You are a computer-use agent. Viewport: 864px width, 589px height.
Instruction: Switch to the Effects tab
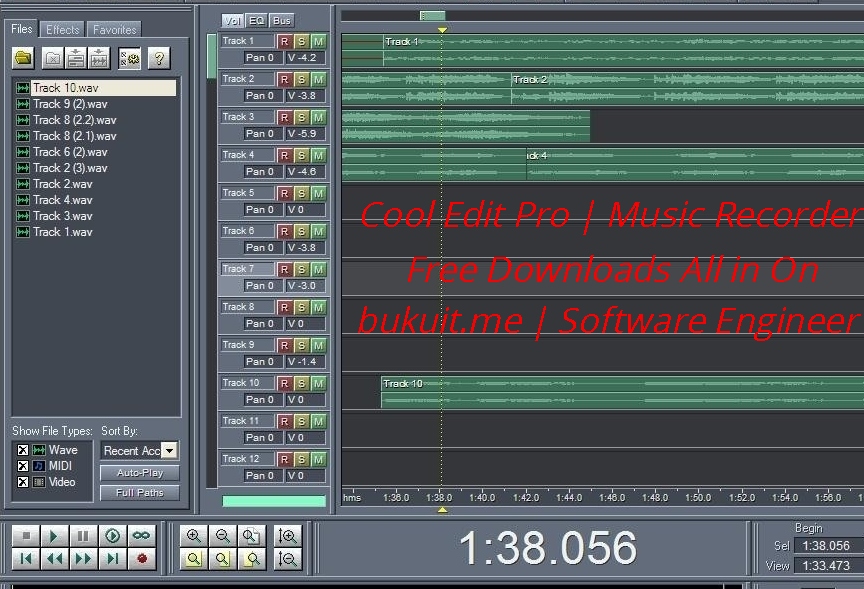(62, 29)
